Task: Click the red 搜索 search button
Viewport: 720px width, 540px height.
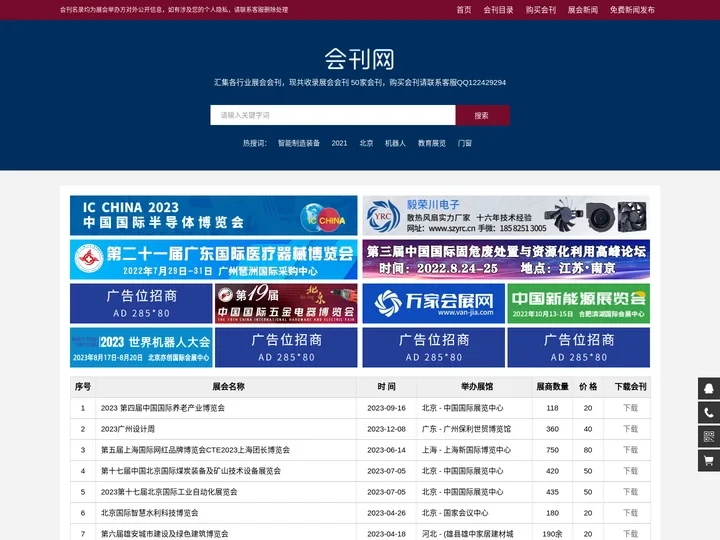Action: coord(482,115)
